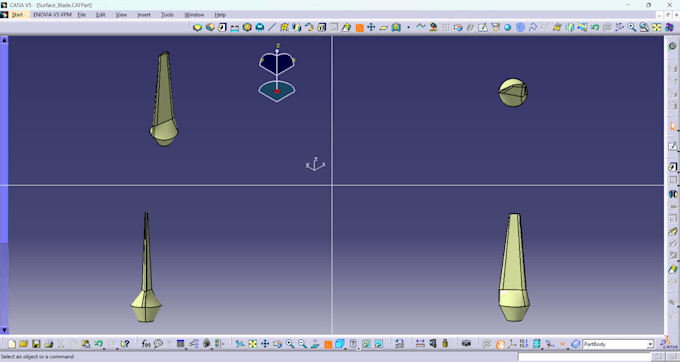Click the Select arrow icon in right toolbar

[x=673, y=126]
